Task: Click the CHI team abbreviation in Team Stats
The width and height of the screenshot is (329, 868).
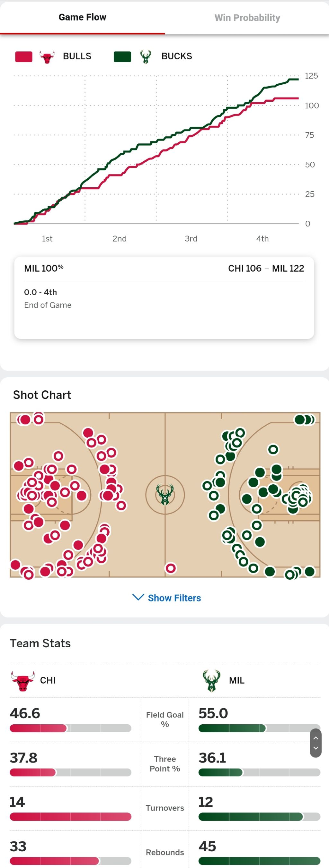Action: [x=48, y=680]
